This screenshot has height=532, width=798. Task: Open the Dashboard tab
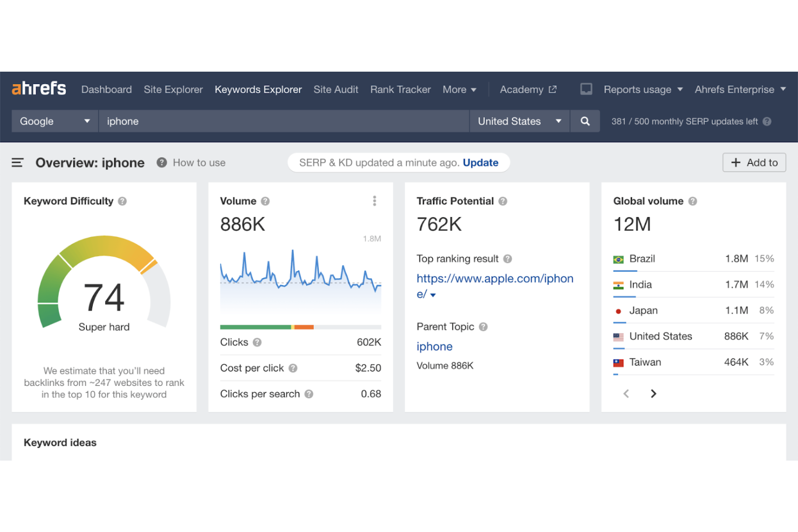[x=107, y=89]
